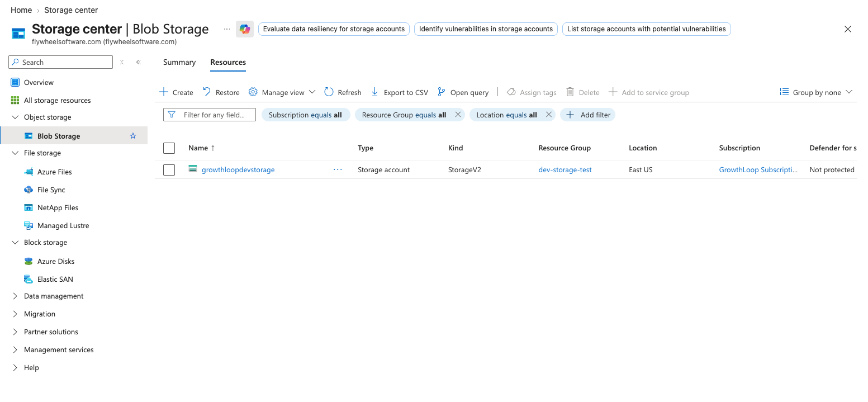
Task: Open the dev-storage-test resource group link
Action: pos(565,169)
